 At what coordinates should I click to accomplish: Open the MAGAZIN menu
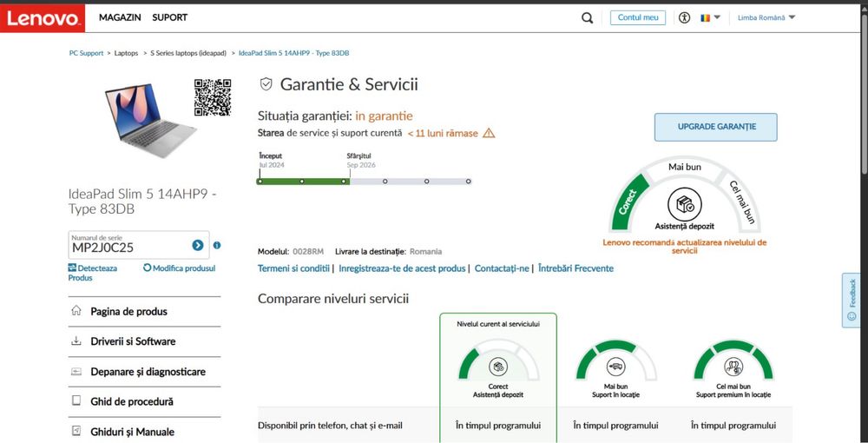[x=120, y=17]
